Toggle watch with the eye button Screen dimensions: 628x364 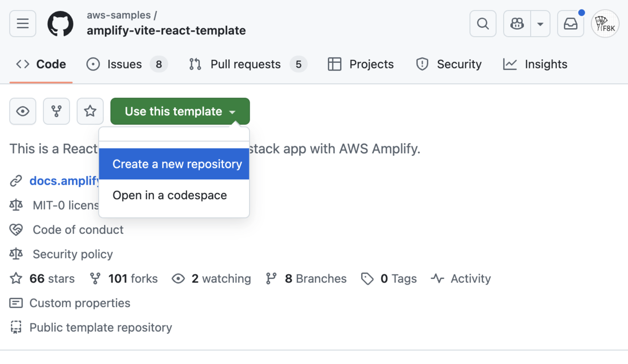coord(23,111)
